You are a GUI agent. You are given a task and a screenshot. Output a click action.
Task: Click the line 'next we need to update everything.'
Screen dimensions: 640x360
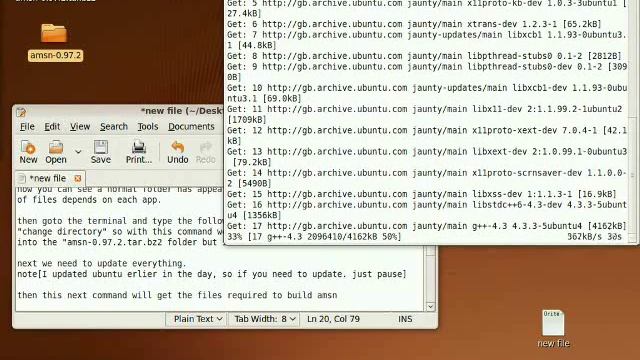[x=102, y=263]
